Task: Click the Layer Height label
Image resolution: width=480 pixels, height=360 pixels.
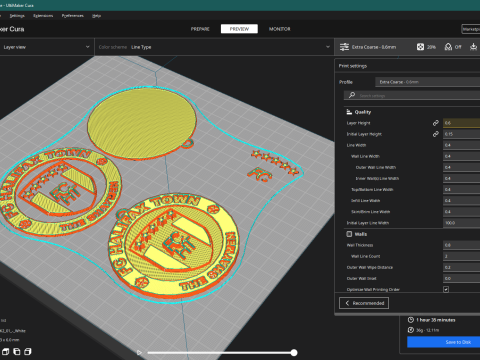Action: point(358,123)
